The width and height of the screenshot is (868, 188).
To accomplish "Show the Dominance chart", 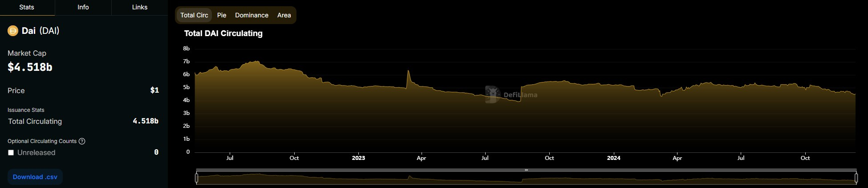I will click(x=251, y=15).
